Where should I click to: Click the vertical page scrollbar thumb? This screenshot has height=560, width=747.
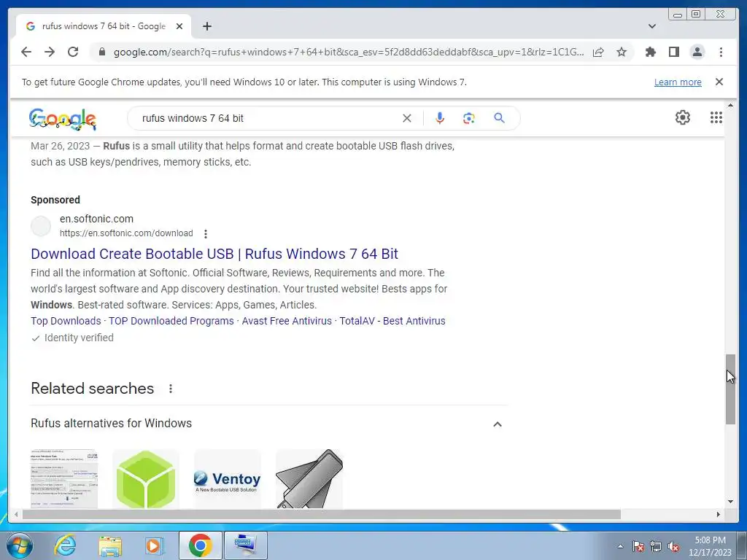pos(730,389)
